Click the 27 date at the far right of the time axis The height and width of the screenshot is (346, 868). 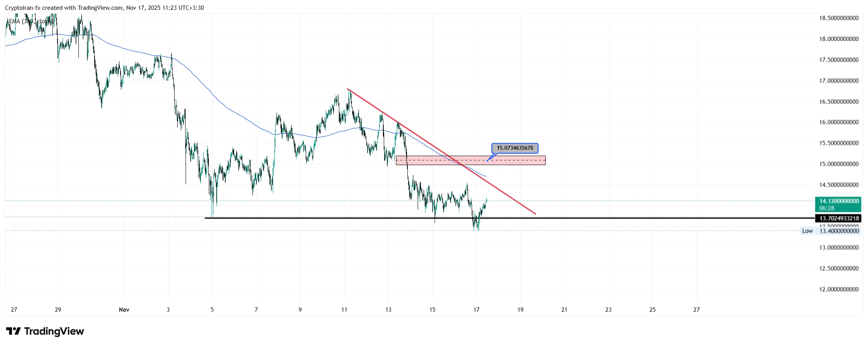696,310
